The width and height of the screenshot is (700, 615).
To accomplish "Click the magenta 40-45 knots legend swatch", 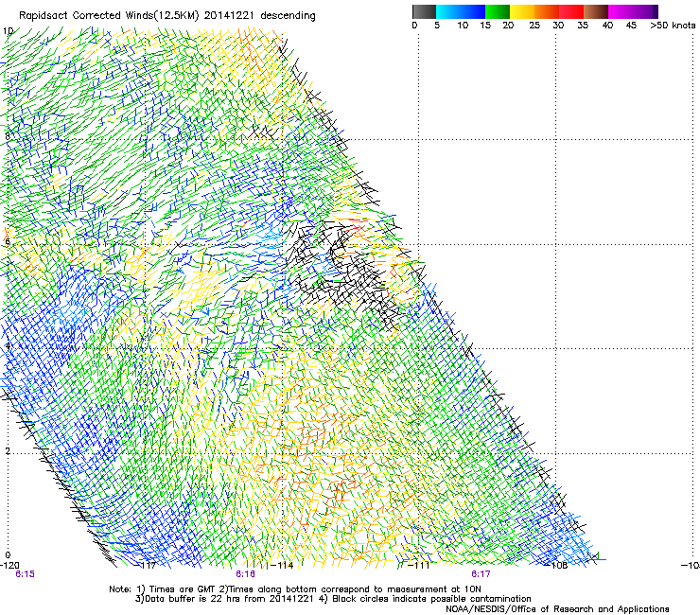I will click(x=621, y=11).
